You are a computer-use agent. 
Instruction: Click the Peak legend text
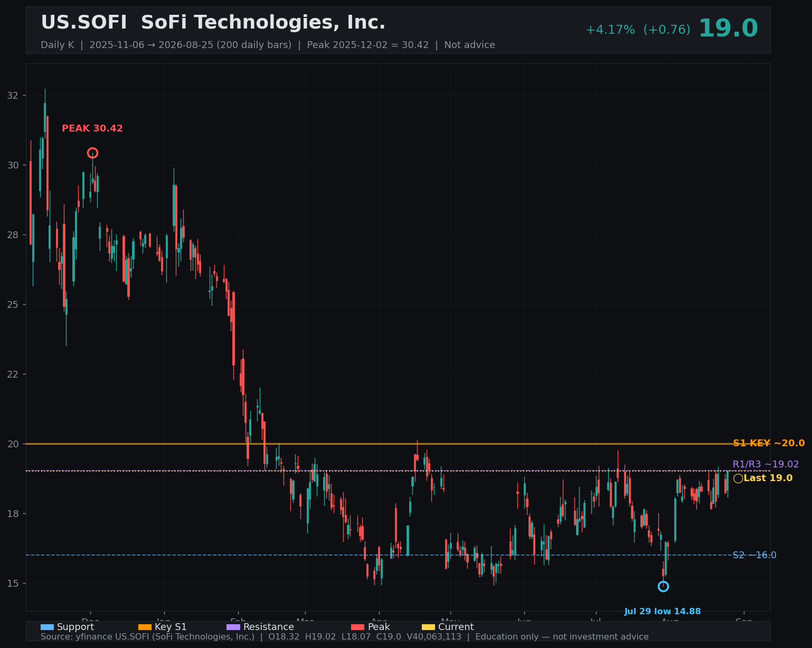point(379,627)
